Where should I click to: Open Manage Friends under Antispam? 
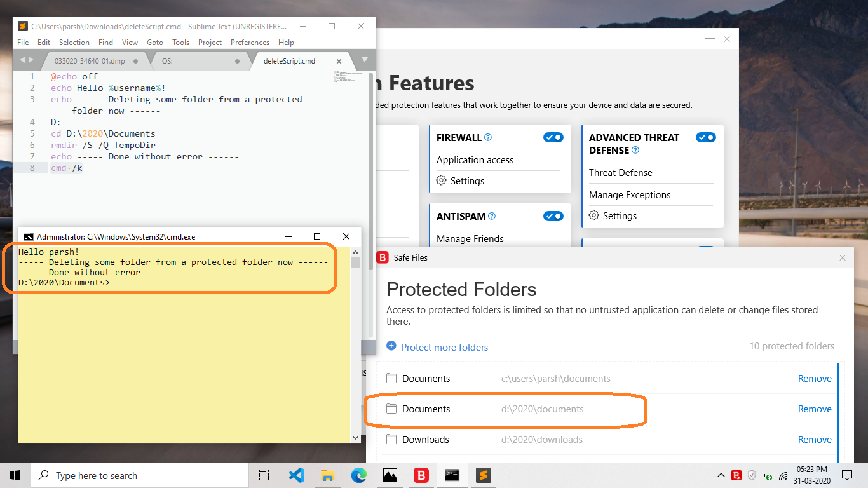pyautogui.click(x=470, y=239)
